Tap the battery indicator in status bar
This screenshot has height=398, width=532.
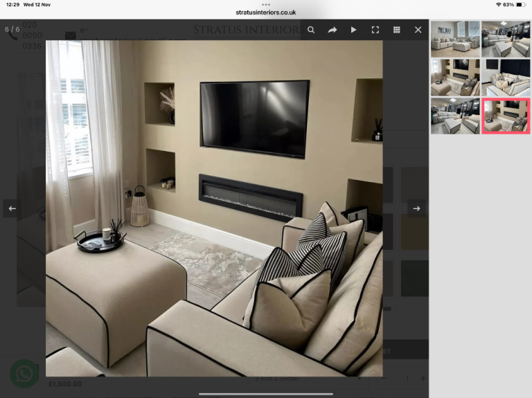pos(521,5)
